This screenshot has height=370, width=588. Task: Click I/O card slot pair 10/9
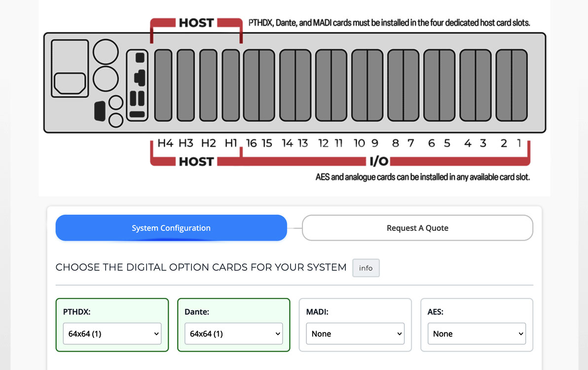pyautogui.click(x=367, y=85)
